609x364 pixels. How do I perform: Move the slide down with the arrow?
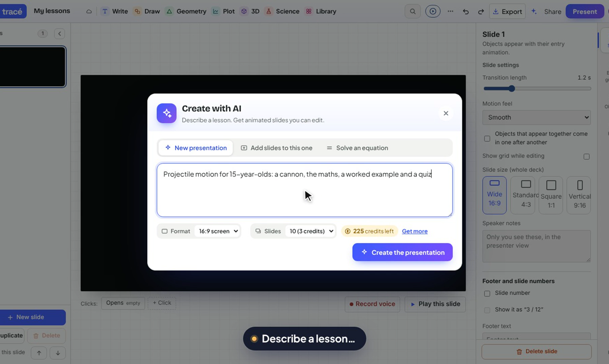[58, 353]
